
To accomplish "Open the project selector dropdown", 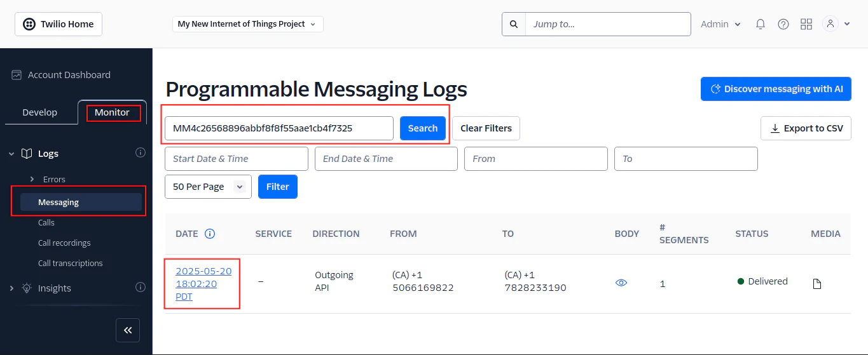I will pos(248,24).
